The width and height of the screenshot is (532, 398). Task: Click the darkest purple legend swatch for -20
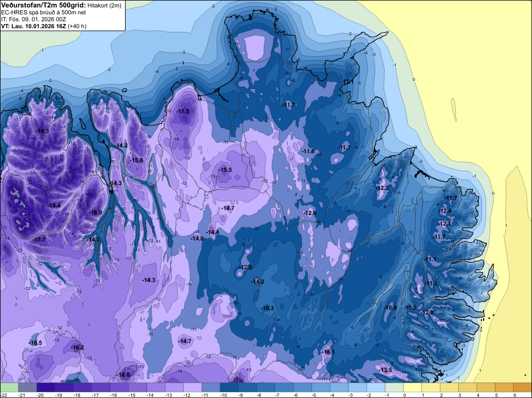pyautogui.click(x=45, y=387)
